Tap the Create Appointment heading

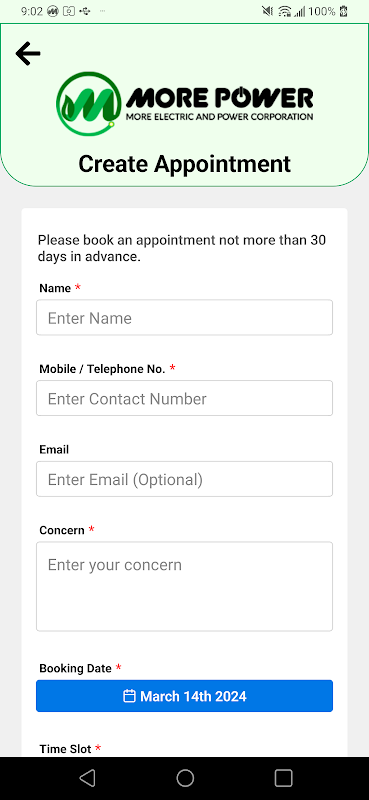pyautogui.click(x=184, y=164)
